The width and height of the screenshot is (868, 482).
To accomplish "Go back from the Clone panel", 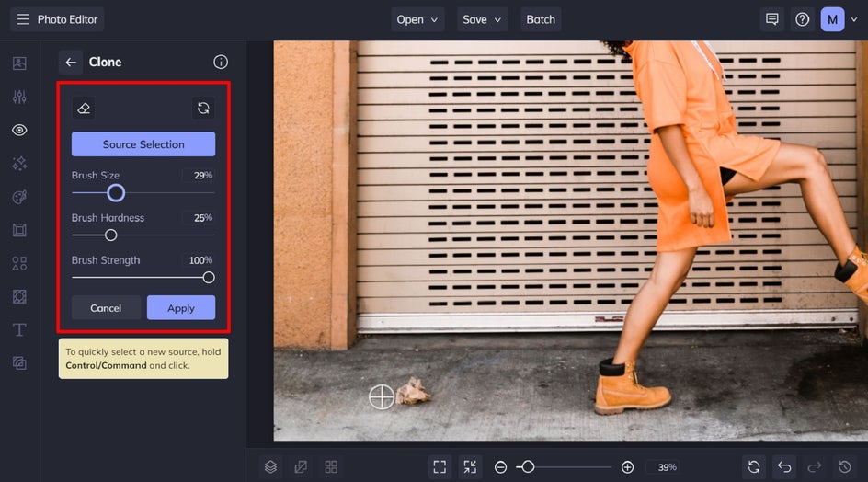I will 71,62.
